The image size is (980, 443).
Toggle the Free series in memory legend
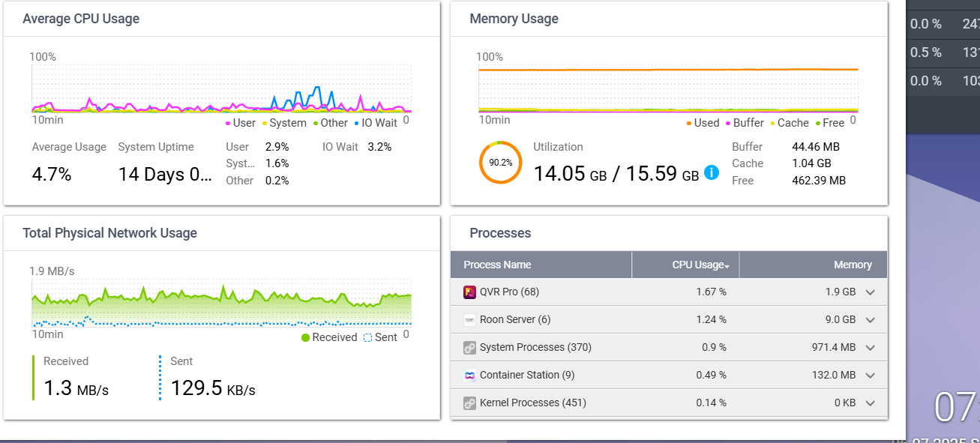(829, 123)
